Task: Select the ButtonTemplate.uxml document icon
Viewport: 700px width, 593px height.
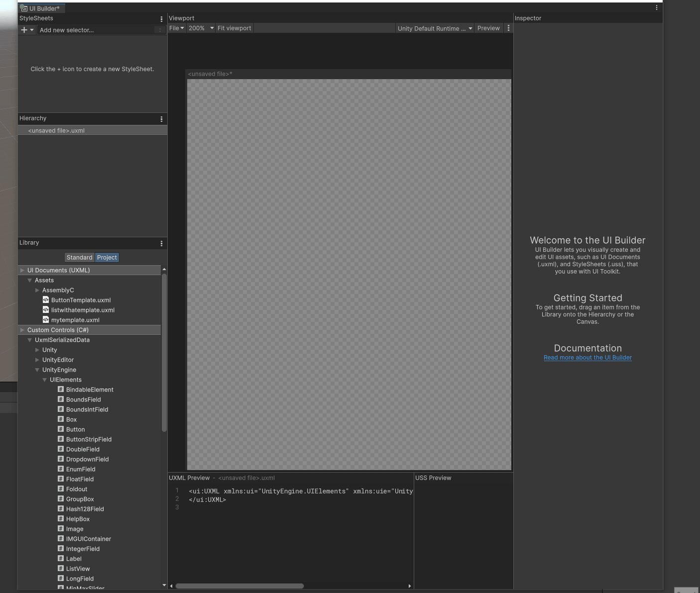Action: point(46,300)
